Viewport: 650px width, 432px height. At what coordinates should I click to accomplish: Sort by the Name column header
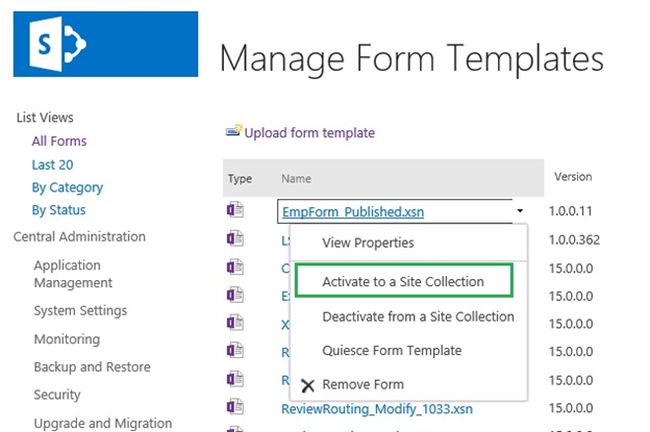[x=296, y=179]
